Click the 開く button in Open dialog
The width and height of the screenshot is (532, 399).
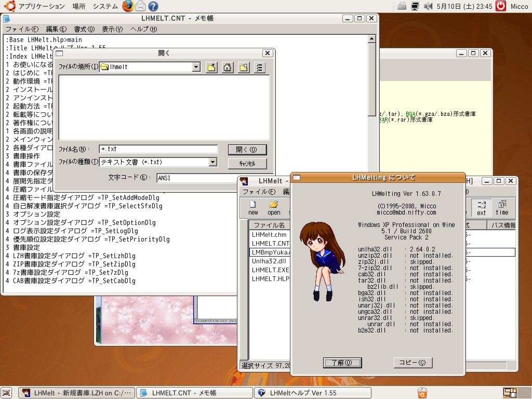pyautogui.click(x=247, y=150)
